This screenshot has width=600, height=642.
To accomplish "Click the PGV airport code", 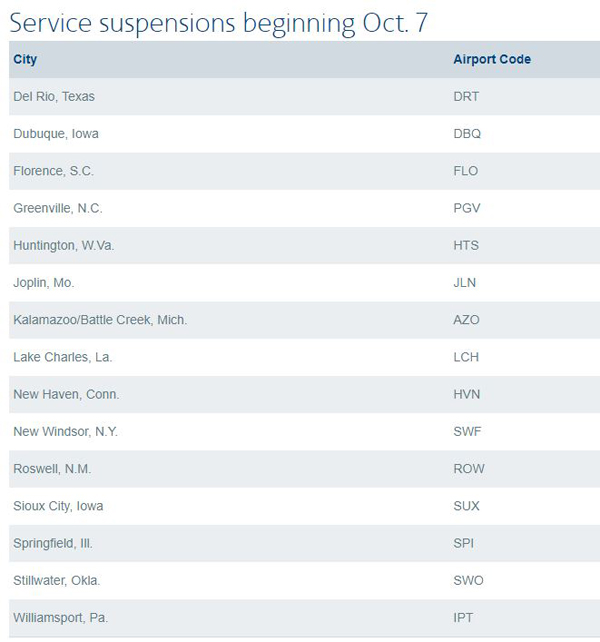I will pos(466,208).
